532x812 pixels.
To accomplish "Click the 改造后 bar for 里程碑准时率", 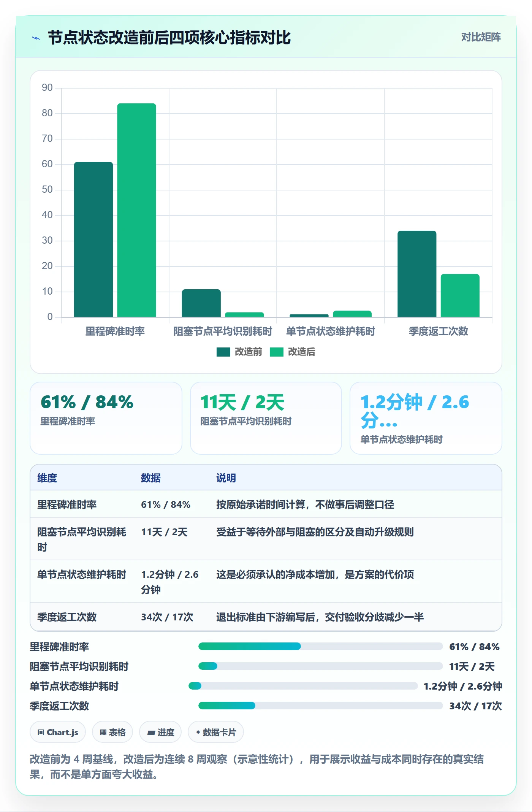I will (x=136, y=210).
